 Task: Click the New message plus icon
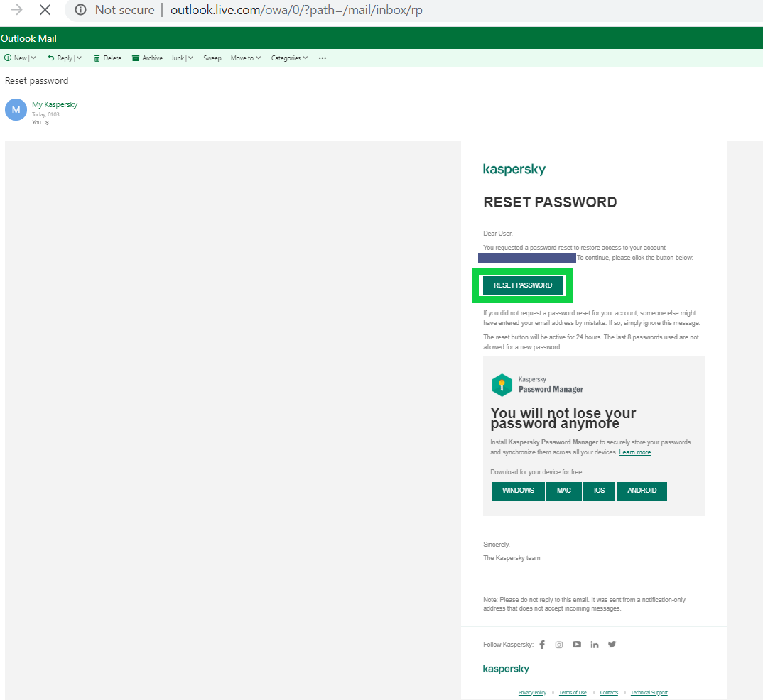8,58
